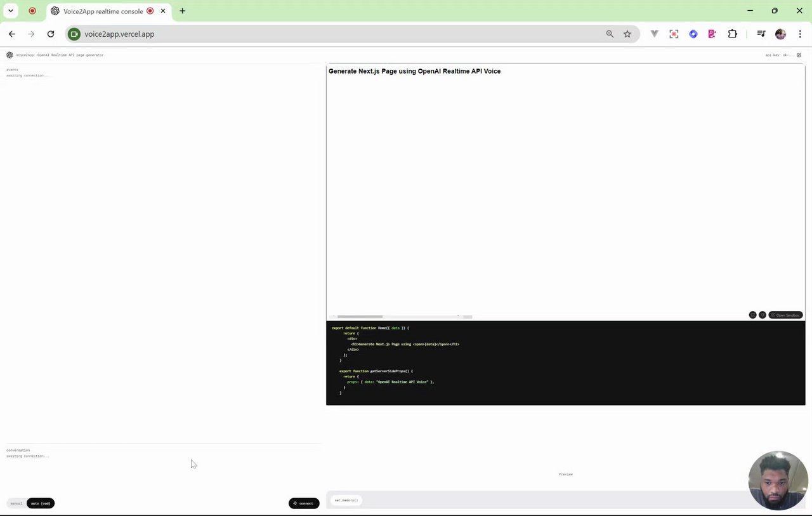Click the blue diamond extension icon
The image size is (812, 516).
[693, 34]
